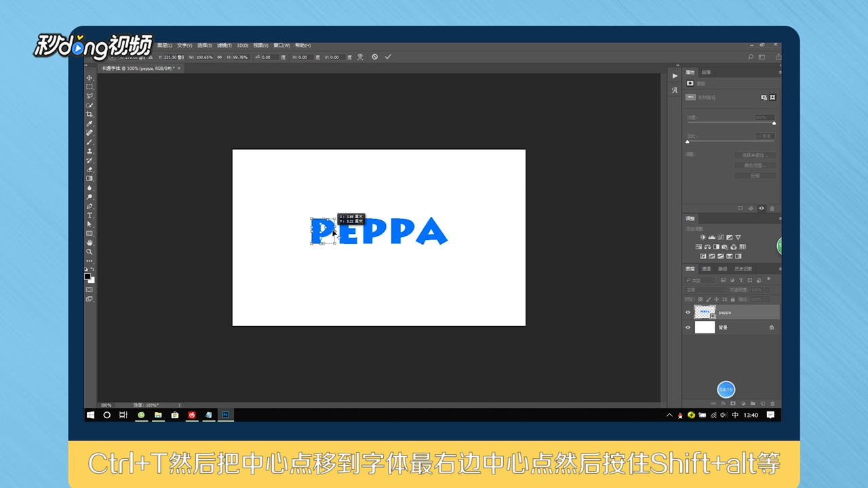Image resolution: width=868 pixels, height=488 pixels.
Task: Toggle lock all padlock icon
Action: [x=732, y=299]
